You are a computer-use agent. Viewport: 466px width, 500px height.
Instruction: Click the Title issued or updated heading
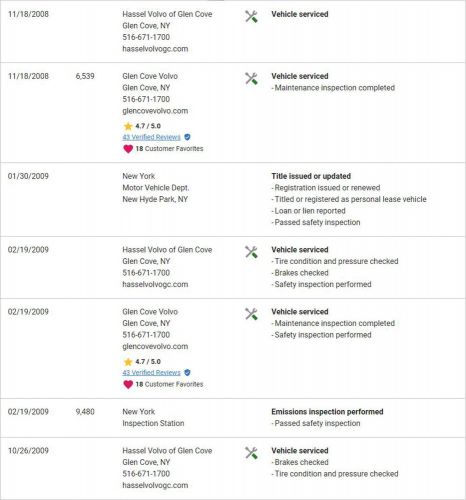[311, 176]
